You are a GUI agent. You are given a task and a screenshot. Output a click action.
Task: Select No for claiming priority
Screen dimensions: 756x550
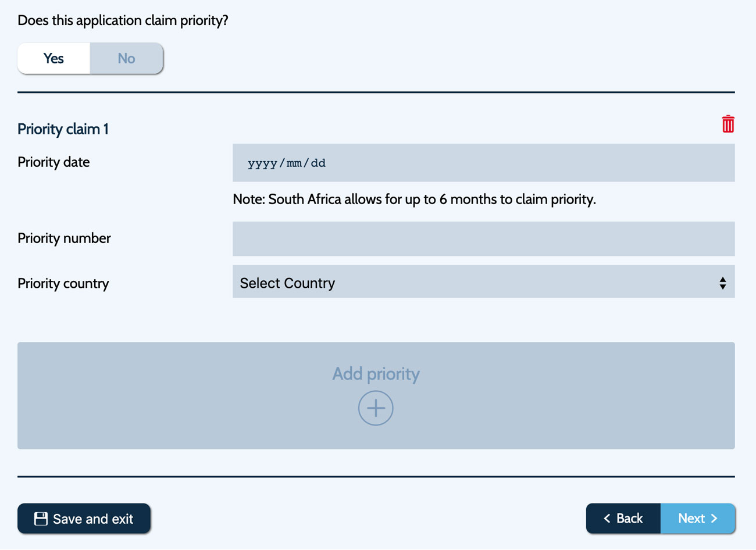(x=126, y=58)
